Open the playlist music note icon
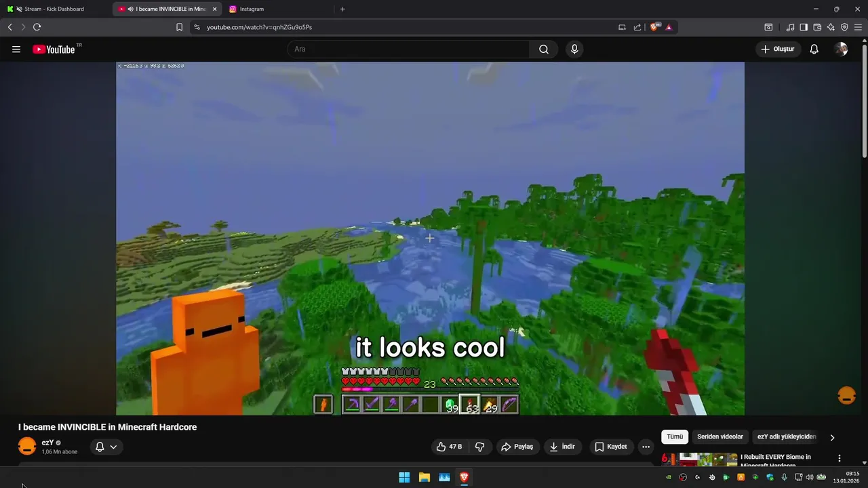The image size is (868, 488). coord(790,27)
